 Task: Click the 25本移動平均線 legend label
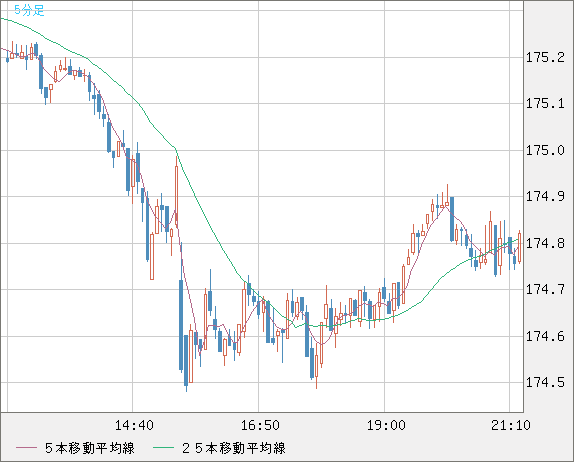[x=234, y=448]
